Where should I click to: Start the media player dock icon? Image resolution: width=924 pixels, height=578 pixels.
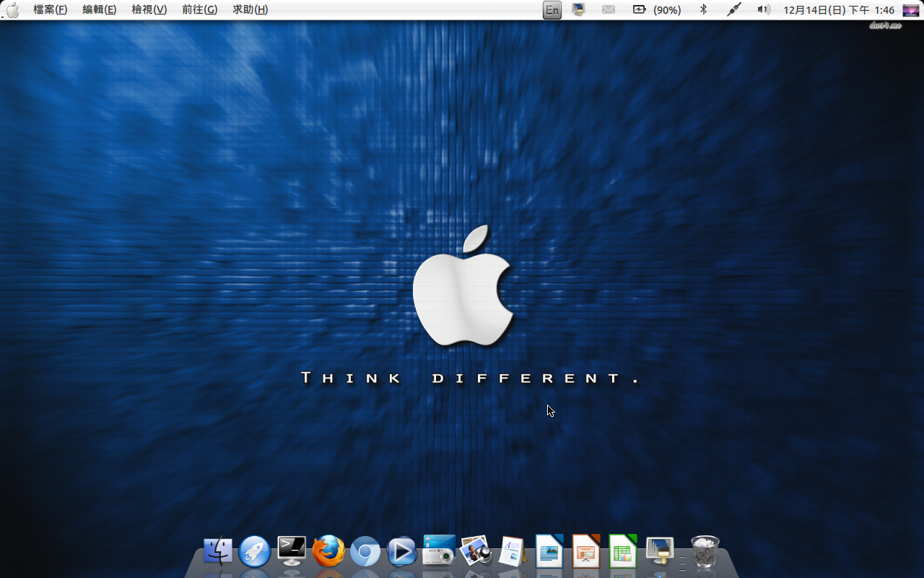(402, 552)
